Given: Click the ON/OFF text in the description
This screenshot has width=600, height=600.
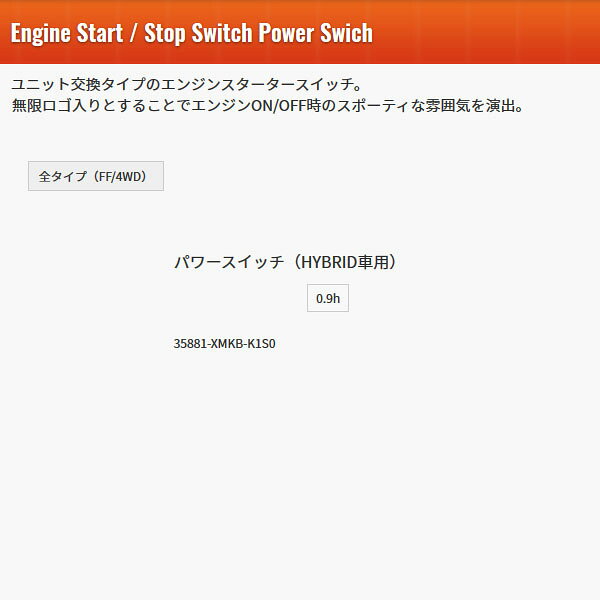Looking at the screenshot, I should pyautogui.click(x=279, y=106).
